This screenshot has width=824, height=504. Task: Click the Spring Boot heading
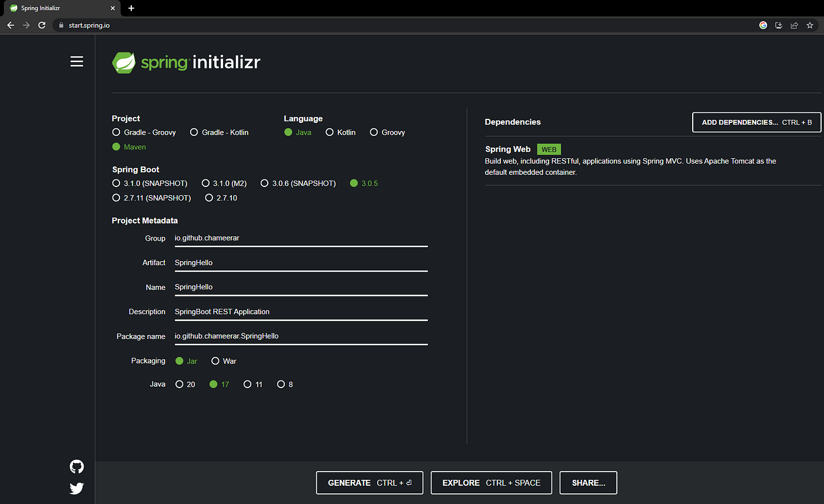coord(135,169)
